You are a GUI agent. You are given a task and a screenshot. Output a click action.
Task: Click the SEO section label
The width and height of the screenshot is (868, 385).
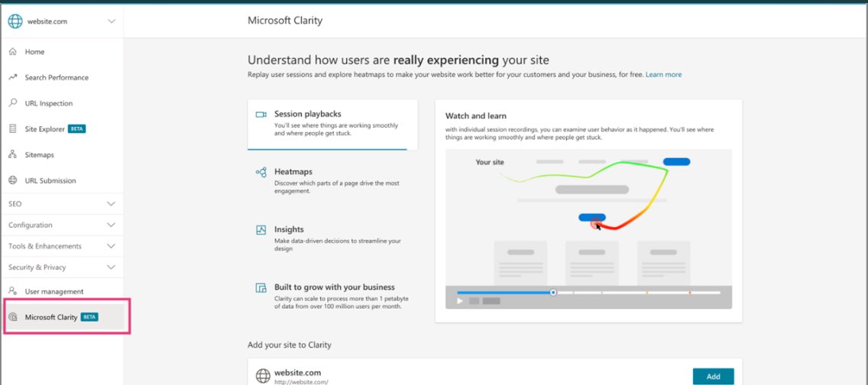click(x=15, y=204)
